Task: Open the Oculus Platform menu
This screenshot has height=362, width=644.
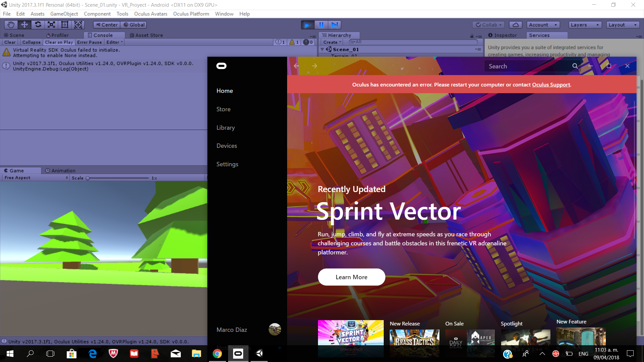Action: (191, 14)
